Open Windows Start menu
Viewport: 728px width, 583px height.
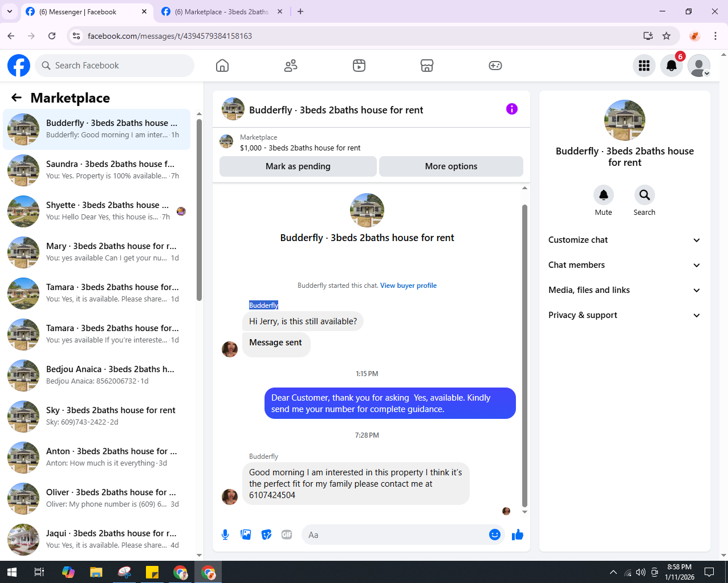click(11, 572)
